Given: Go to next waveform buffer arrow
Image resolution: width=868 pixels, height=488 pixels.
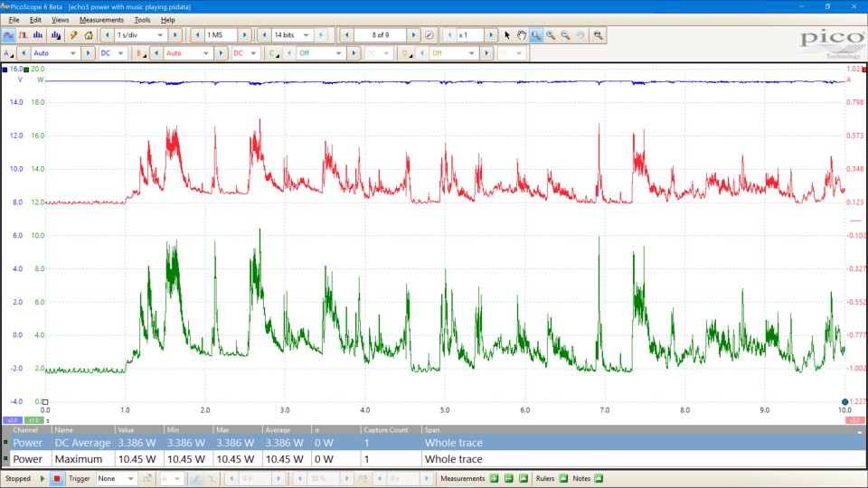Looking at the screenshot, I should pyautogui.click(x=413, y=35).
